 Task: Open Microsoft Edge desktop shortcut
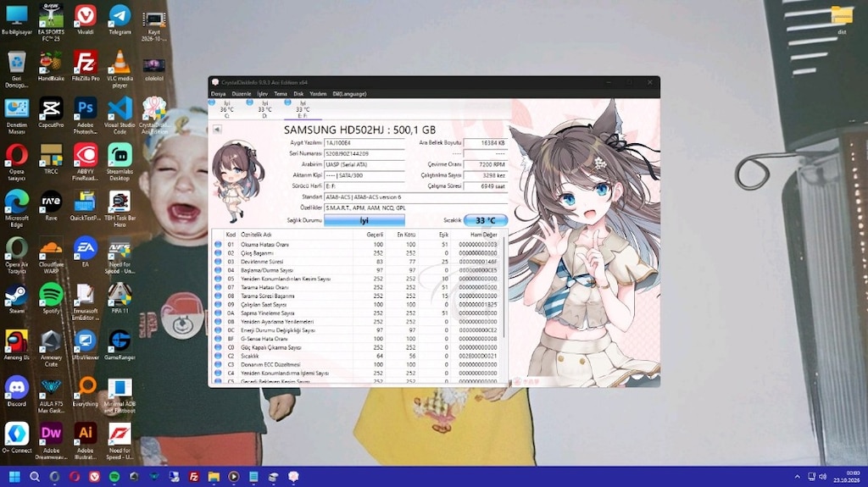coord(17,208)
